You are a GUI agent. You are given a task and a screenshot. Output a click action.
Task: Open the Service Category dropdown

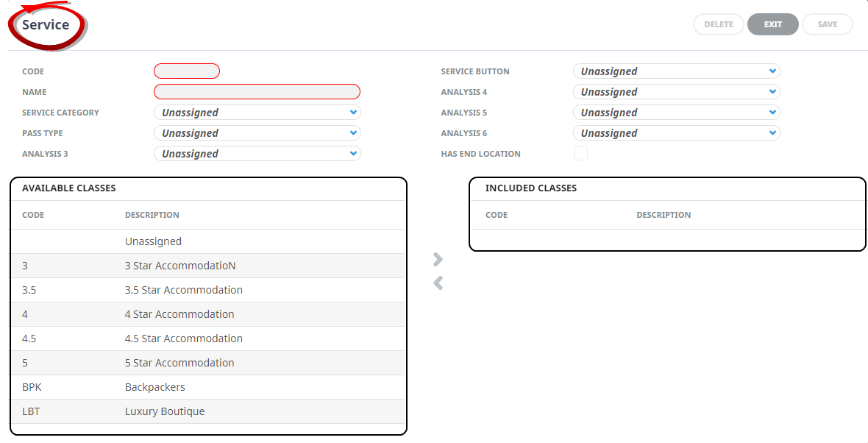[x=257, y=113]
